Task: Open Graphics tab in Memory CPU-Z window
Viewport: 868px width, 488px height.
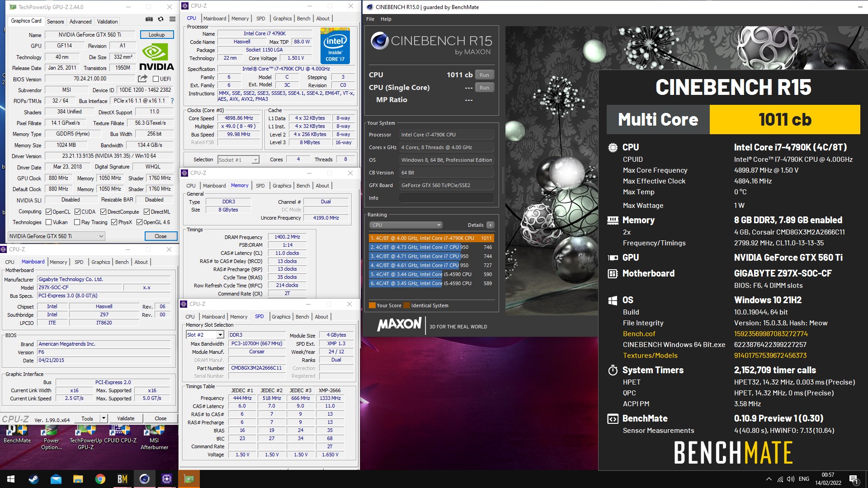Action: click(x=282, y=186)
